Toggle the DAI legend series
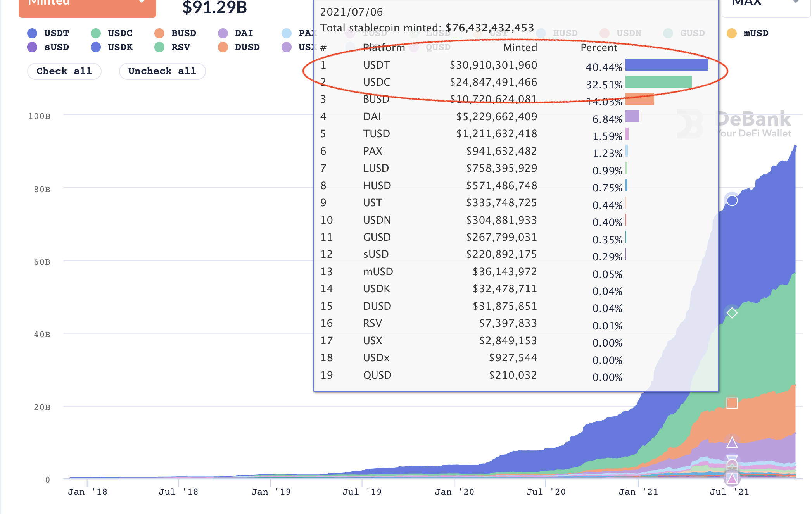Screen dimensions: 812x514 [x=244, y=33]
